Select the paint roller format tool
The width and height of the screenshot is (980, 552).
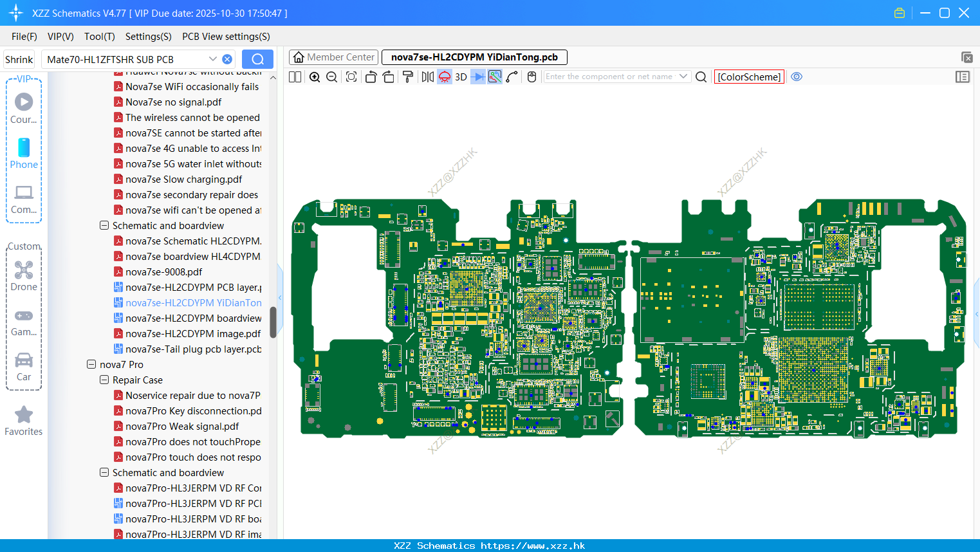[408, 77]
